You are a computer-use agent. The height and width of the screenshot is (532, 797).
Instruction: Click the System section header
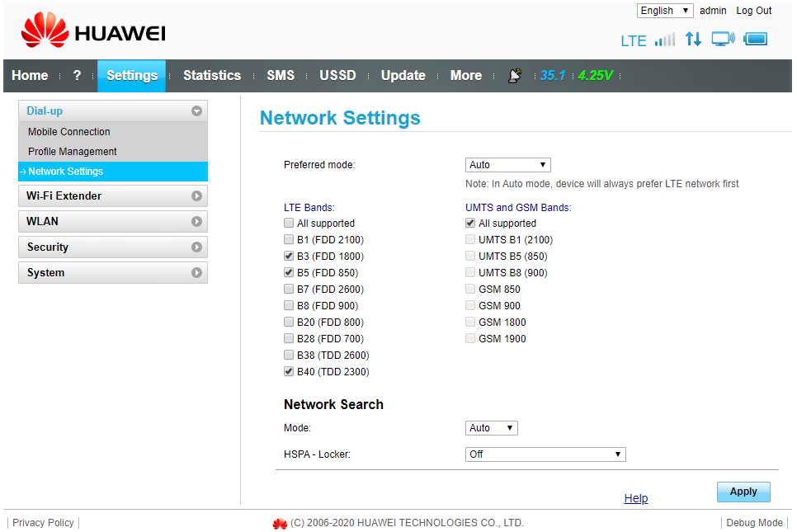(x=113, y=273)
